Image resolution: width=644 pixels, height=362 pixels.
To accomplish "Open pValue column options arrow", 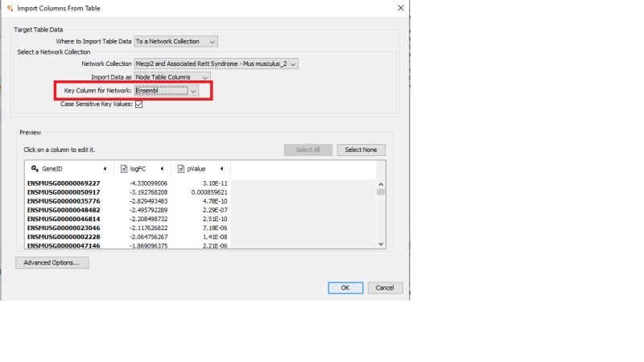I will [x=222, y=169].
